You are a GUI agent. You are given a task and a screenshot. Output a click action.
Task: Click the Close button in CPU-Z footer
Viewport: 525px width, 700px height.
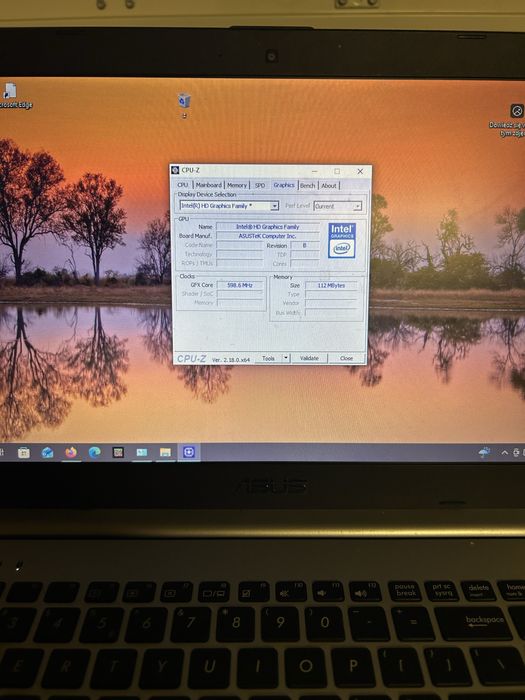(x=346, y=358)
